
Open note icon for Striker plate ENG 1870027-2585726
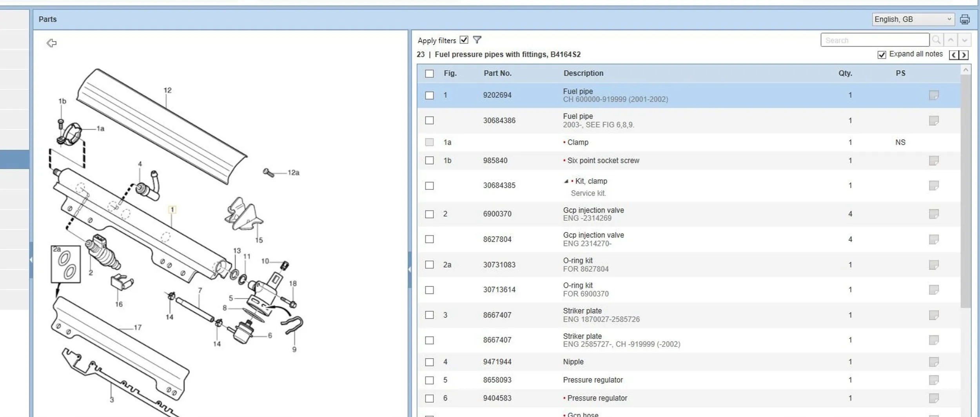pyautogui.click(x=934, y=315)
